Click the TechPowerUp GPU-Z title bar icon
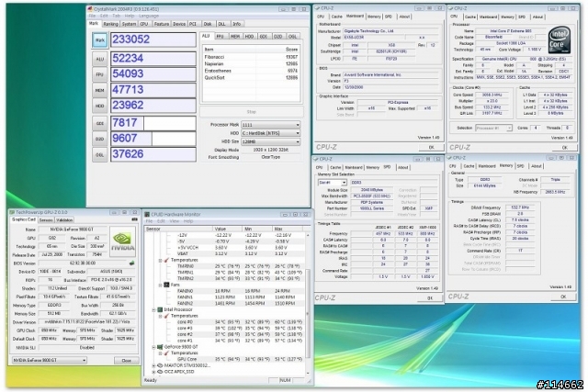 12,212
